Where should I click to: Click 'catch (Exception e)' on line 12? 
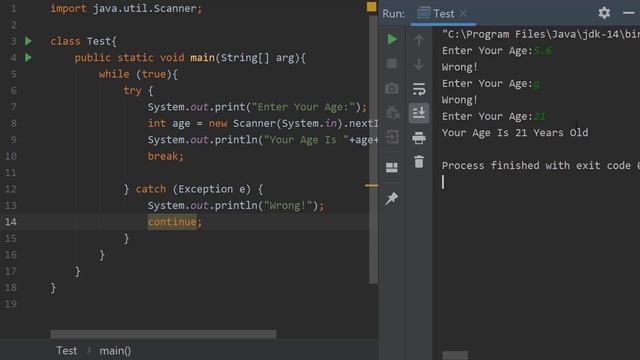[x=193, y=189]
